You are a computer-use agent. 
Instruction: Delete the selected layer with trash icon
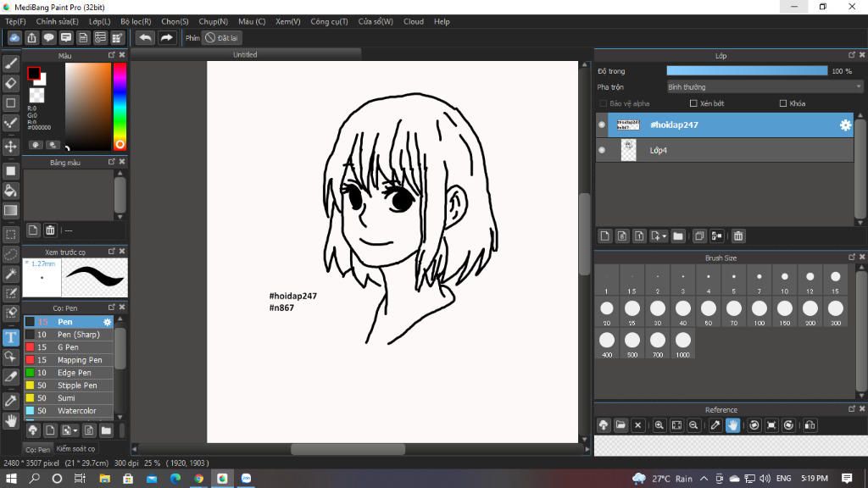[738, 236]
